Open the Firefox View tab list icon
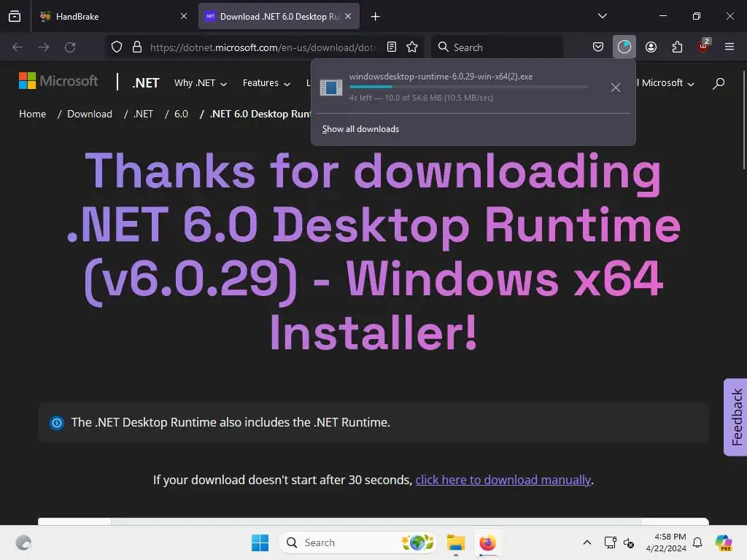The height and width of the screenshot is (560, 747). [15, 16]
